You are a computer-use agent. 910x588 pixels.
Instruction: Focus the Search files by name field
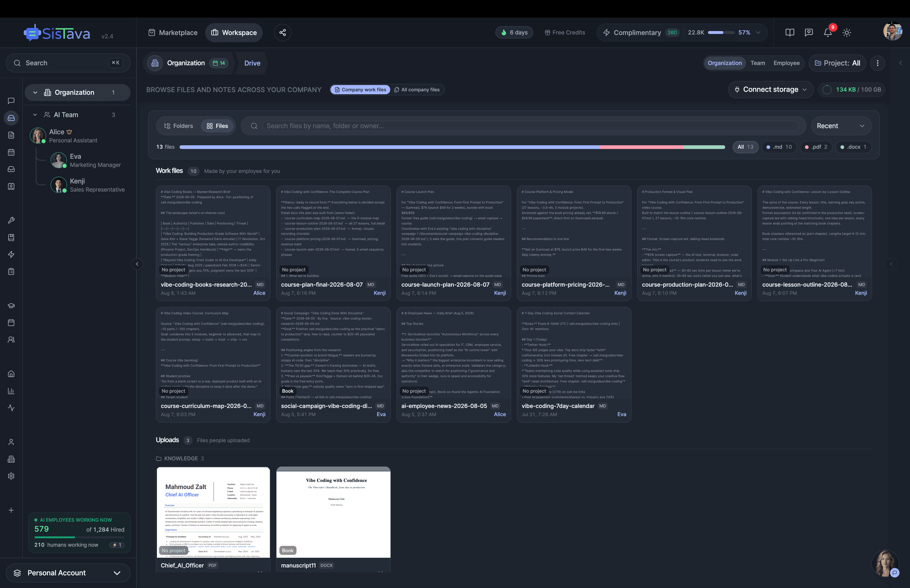point(530,126)
